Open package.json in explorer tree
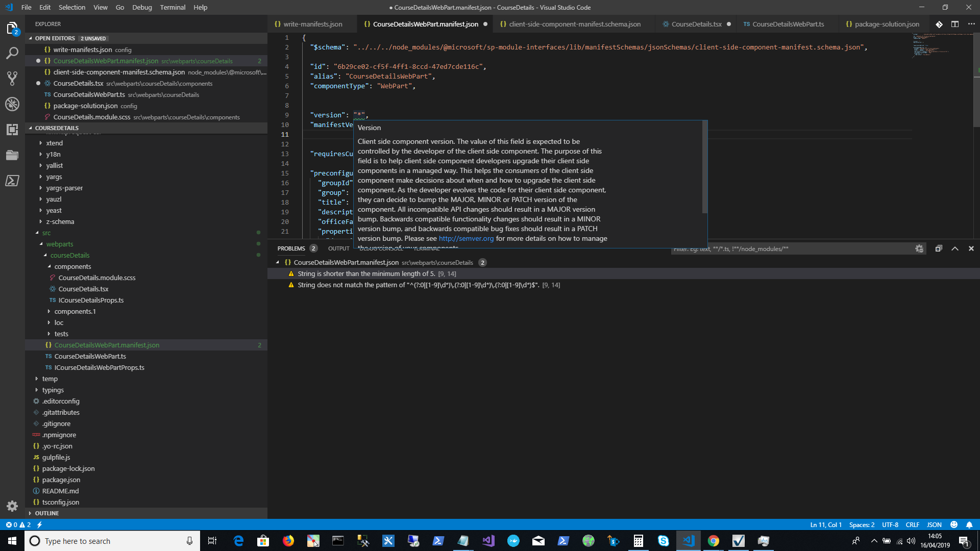Image resolution: width=980 pixels, height=551 pixels. (61, 480)
